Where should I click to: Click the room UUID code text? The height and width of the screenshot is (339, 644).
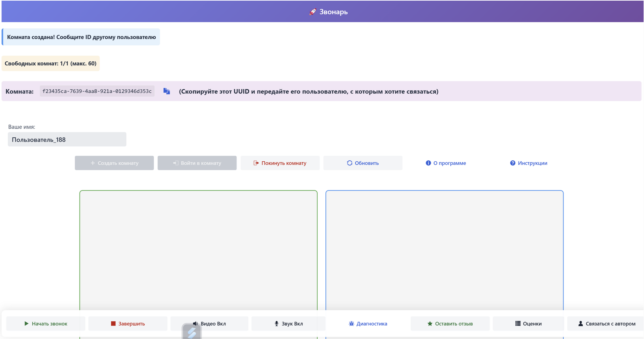point(97,91)
